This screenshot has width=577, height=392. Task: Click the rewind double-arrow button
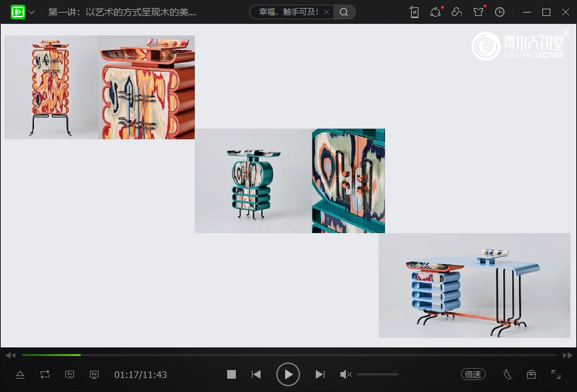(x=10, y=355)
